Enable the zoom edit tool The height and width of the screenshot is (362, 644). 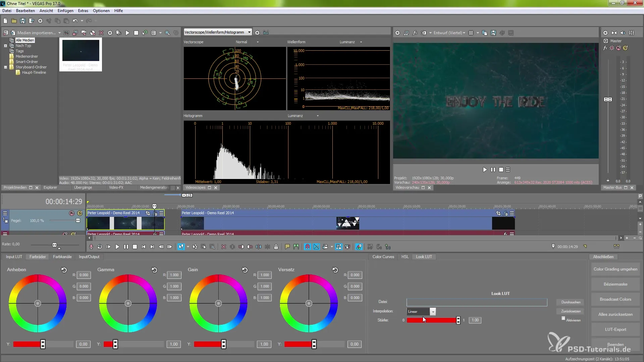tap(212, 247)
